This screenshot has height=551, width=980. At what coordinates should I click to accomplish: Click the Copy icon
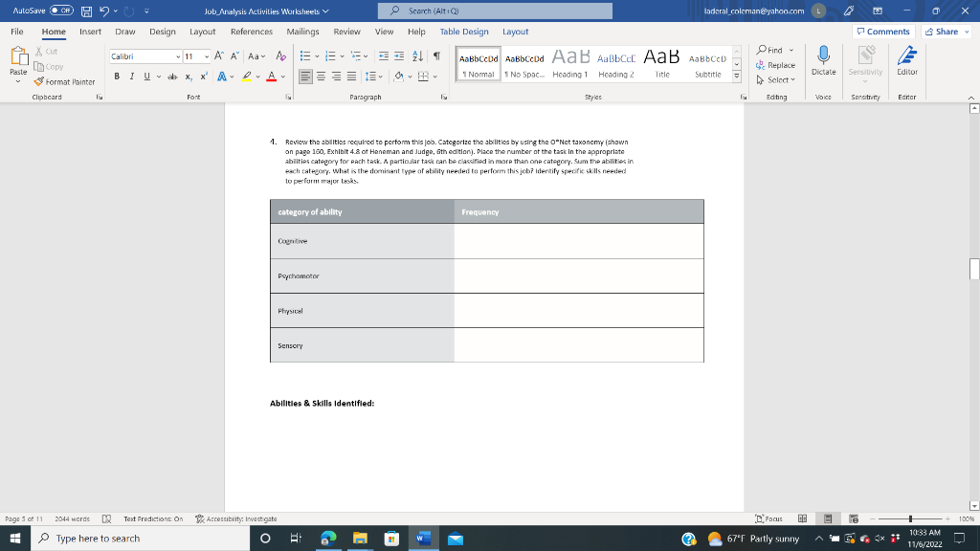tap(39, 67)
